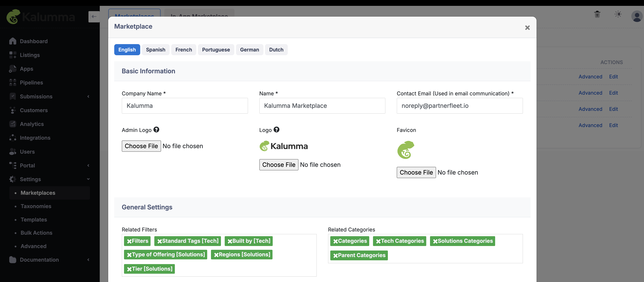Click the Dashboard home icon
Viewport: 644px width, 282px height.
(12, 41)
